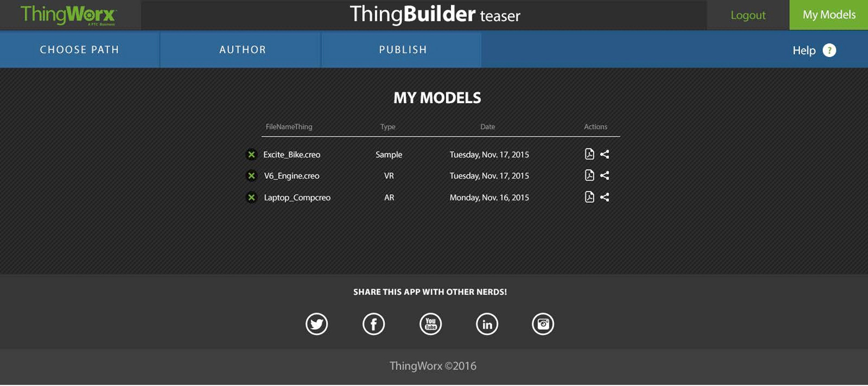Switch to the Choose Path tab
The height and width of the screenshot is (386, 868).
80,50
